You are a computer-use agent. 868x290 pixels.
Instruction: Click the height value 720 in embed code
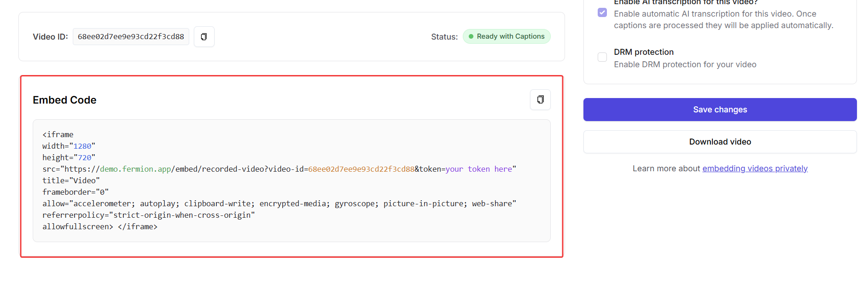85,157
